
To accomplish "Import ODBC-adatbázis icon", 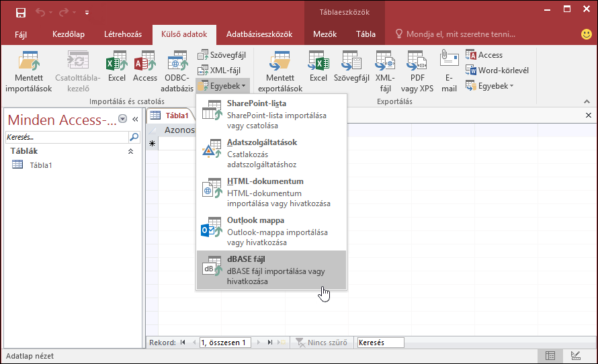I will tap(177, 72).
